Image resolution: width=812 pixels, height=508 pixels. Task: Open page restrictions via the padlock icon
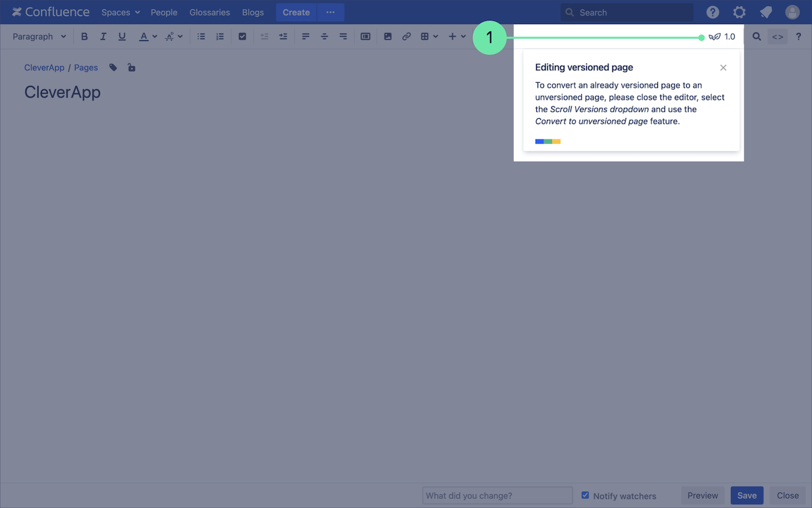[x=131, y=68]
